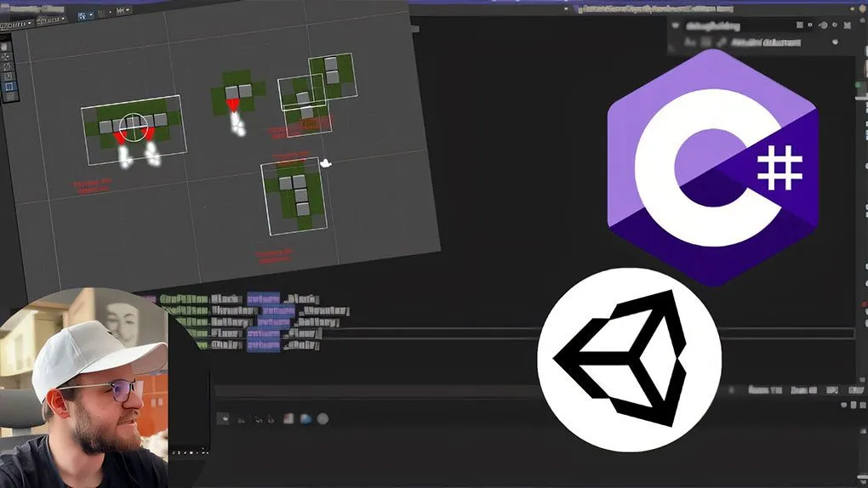
Task: Select the highlighted Rect tool in Scene tool strip
Action: click(9, 87)
